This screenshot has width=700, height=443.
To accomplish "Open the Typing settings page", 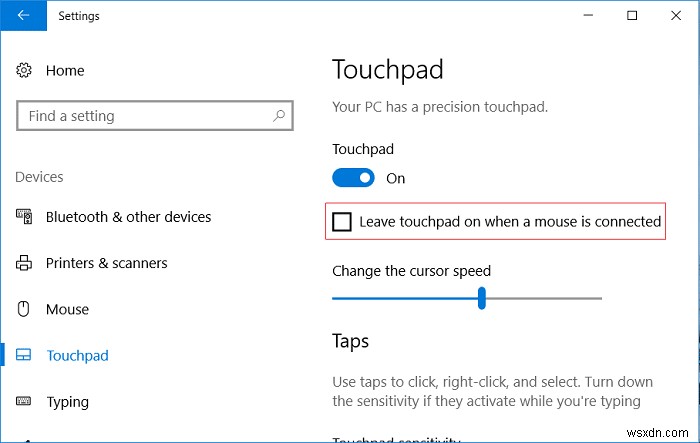I will point(67,402).
